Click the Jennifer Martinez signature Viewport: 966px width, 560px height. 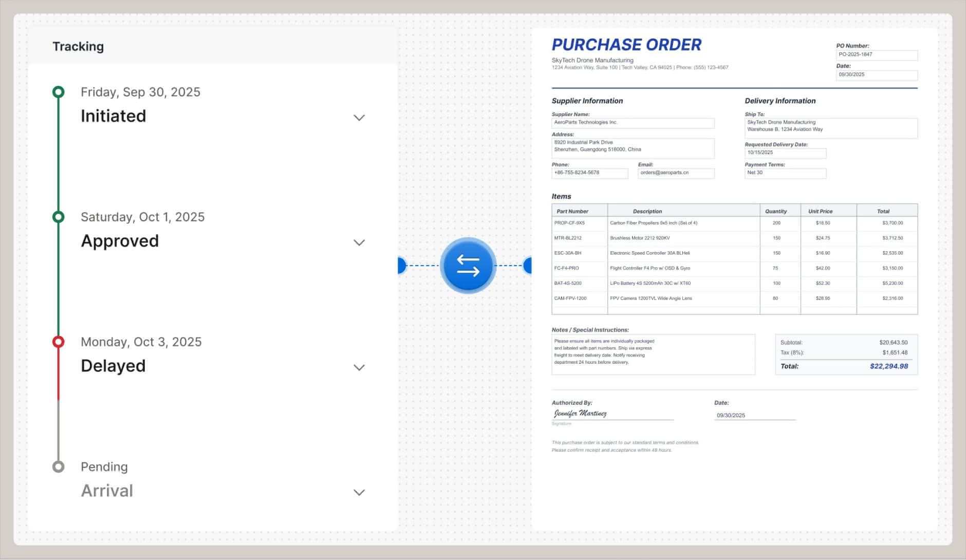pyautogui.click(x=580, y=414)
